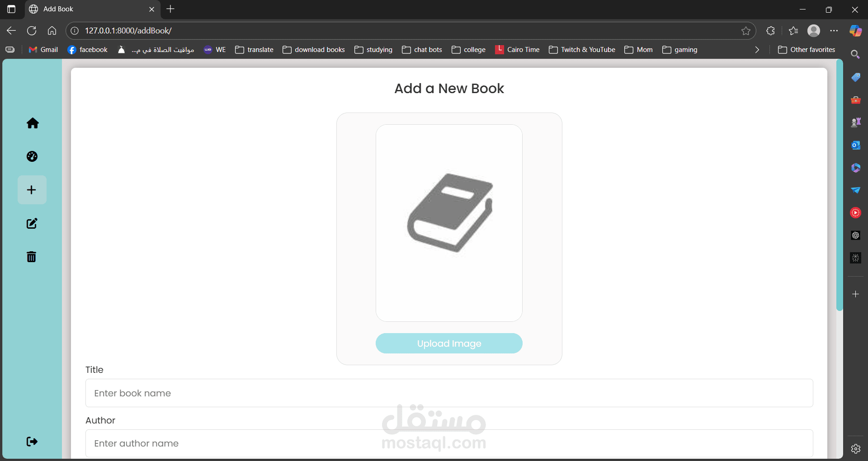Click the Delete trash icon in sidebar
868x461 pixels.
click(x=32, y=257)
